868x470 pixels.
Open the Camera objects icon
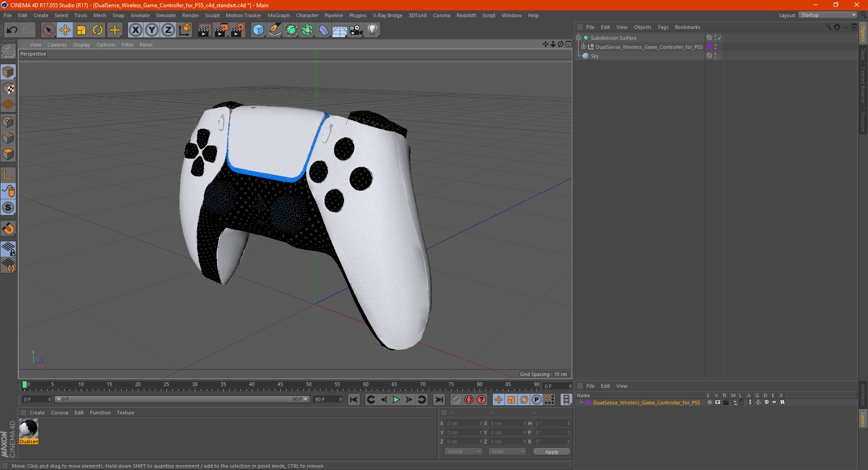(x=356, y=30)
